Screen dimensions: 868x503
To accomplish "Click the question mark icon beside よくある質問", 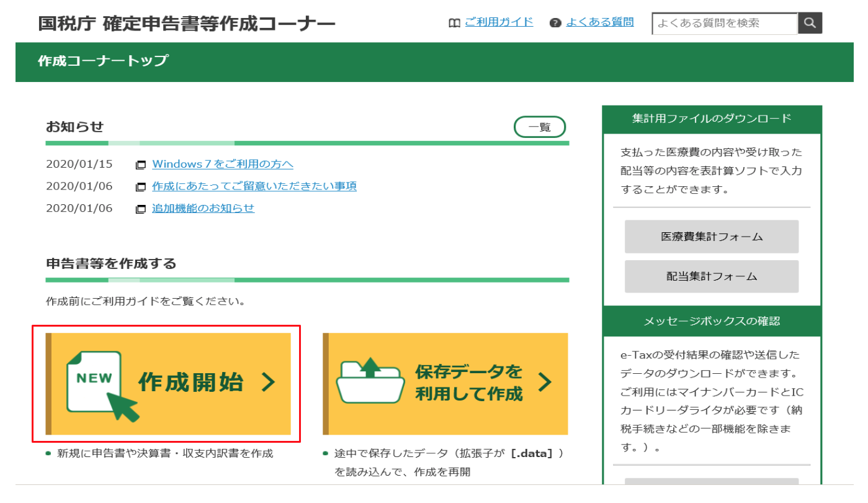I will pyautogui.click(x=555, y=23).
